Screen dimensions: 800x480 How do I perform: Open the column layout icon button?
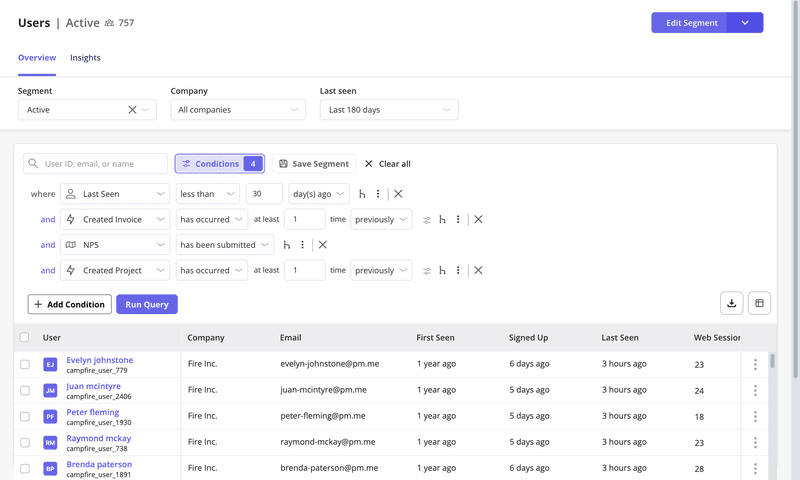pyautogui.click(x=759, y=303)
